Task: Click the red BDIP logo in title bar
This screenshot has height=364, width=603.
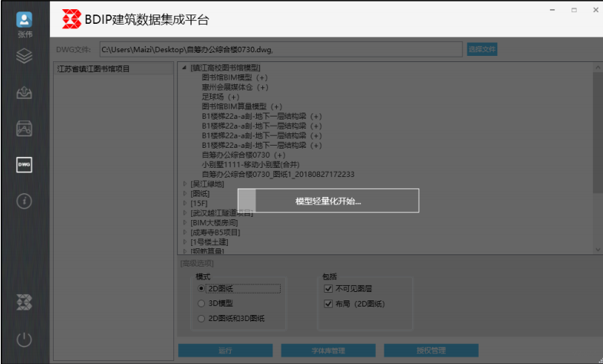Action: tap(71, 19)
